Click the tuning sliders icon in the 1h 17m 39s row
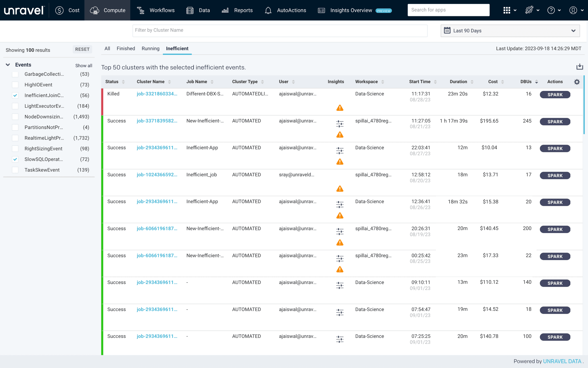Viewport: 588px width, 368px height. [340, 124]
